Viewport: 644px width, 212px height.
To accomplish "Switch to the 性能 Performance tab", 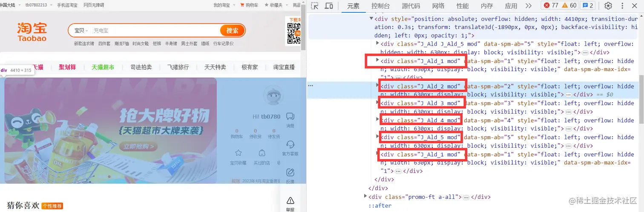I will click(463, 6).
